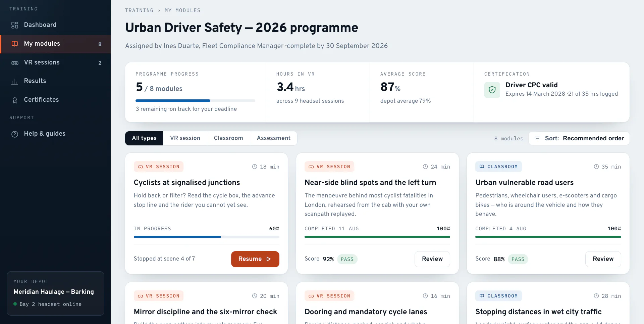The height and width of the screenshot is (324, 644).
Task: Click the play arrow in Resume button
Action: 268,259
